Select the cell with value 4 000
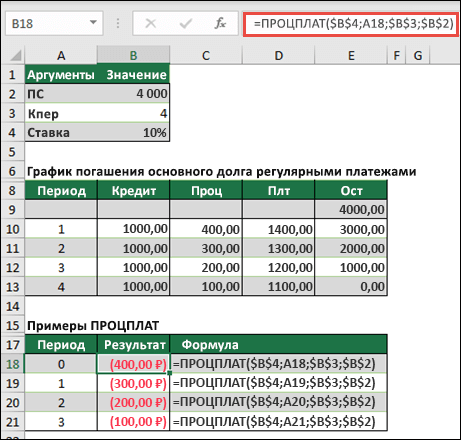Viewport: 461px width, 440px height. (x=133, y=94)
